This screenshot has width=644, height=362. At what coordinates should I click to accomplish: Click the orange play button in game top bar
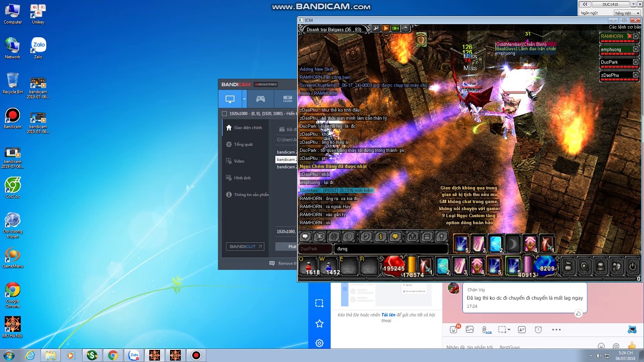[385, 29]
